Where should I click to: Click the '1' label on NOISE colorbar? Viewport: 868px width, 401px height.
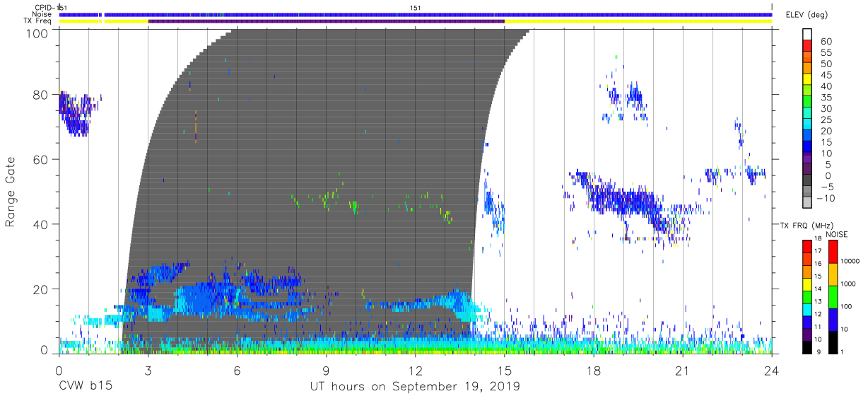(843, 352)
